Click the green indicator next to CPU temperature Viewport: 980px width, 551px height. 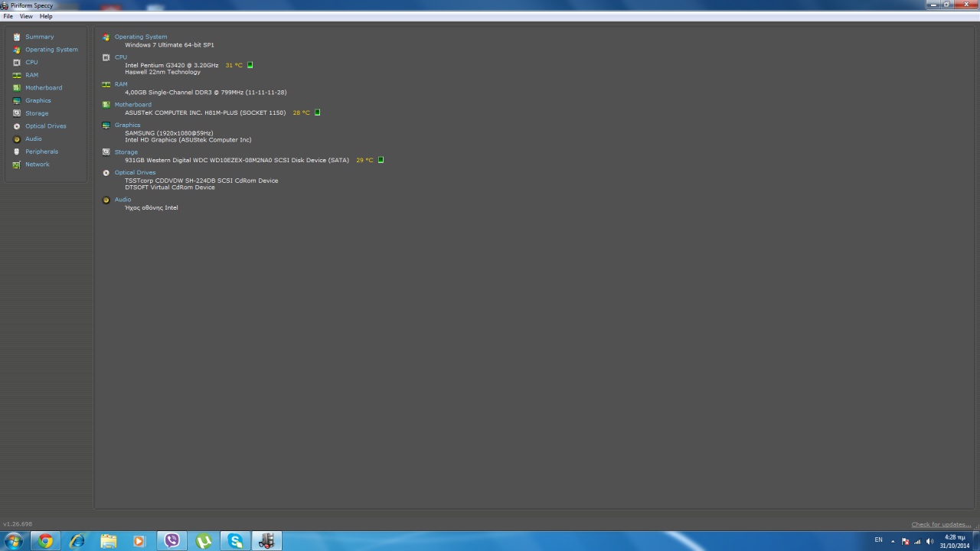point(250,65)
